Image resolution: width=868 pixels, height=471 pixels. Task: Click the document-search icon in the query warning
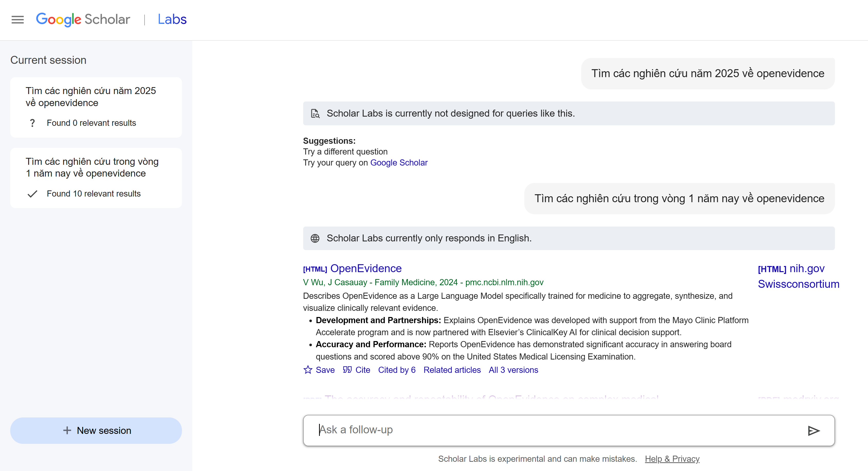tap(315, 113)
